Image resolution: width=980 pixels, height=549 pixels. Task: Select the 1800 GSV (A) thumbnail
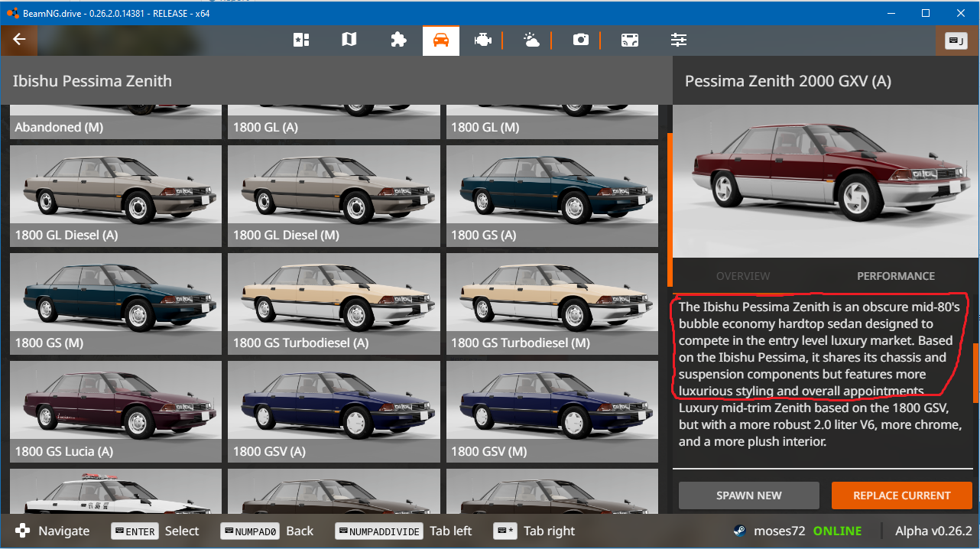(334, 411)
